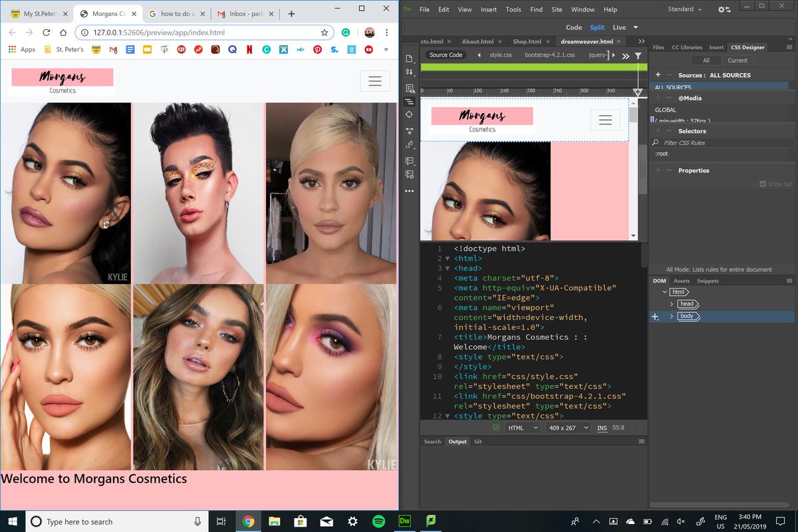Click the Source Code button
798x532 pixels.
(x=446, y=55)
